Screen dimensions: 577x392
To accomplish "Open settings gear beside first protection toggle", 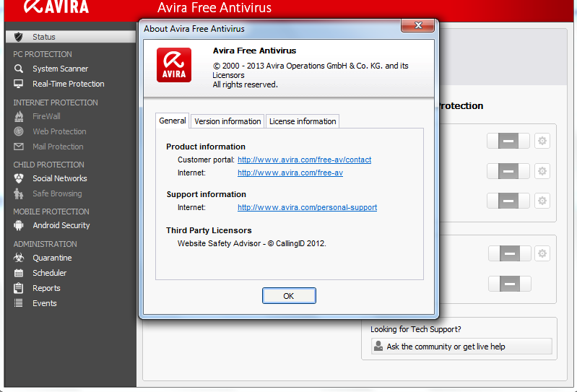I will click(542, 141).
